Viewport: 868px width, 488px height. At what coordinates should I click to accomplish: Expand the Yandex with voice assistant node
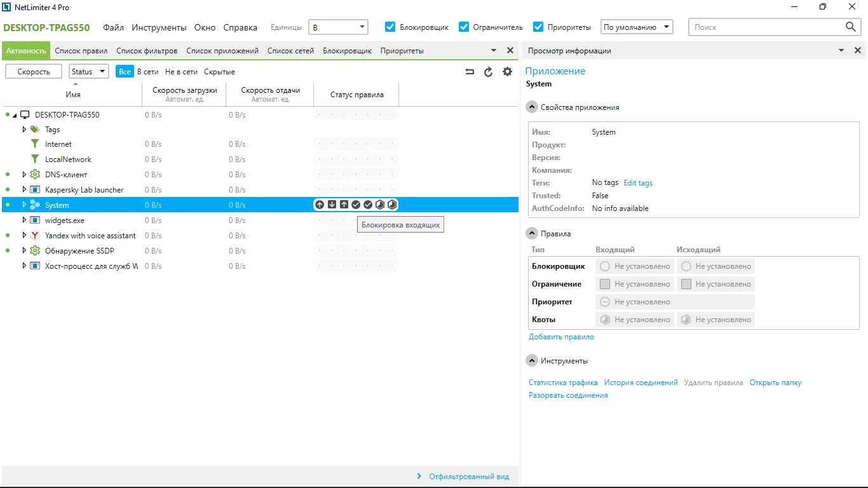click(24, 236)
